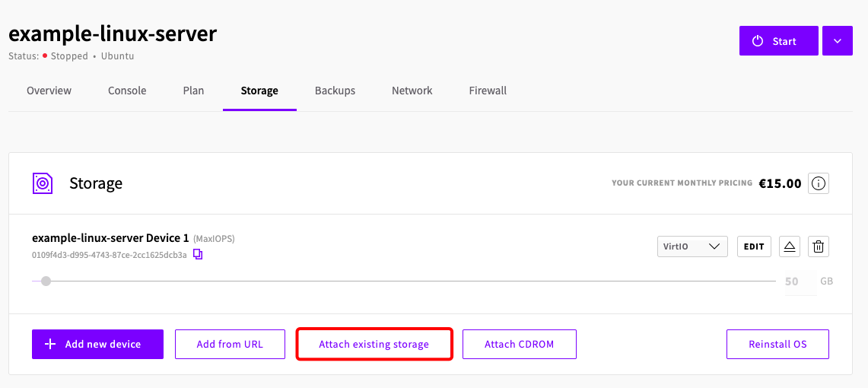Expand the arrow next to Start
Screen dimensions: 868x388
837,41
